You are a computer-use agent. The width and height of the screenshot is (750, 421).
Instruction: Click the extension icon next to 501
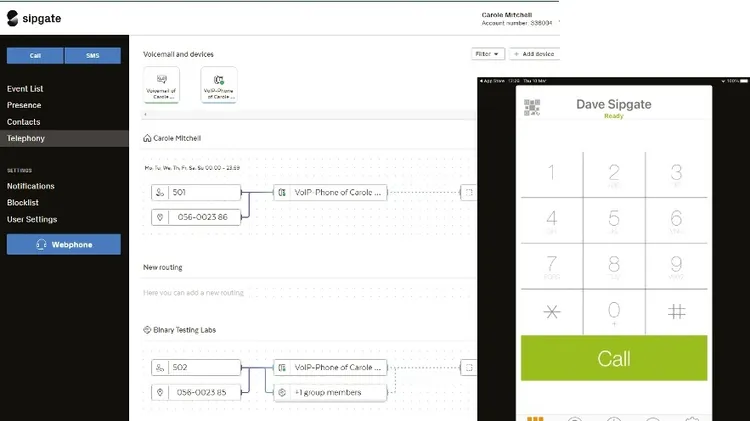tap(160, 192)
